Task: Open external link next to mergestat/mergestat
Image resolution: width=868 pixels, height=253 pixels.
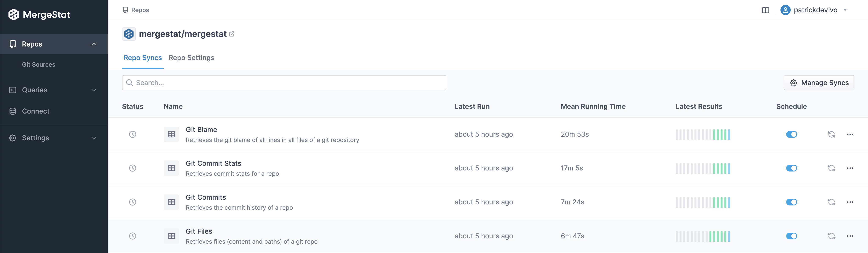Action: (x=232, y=34)
